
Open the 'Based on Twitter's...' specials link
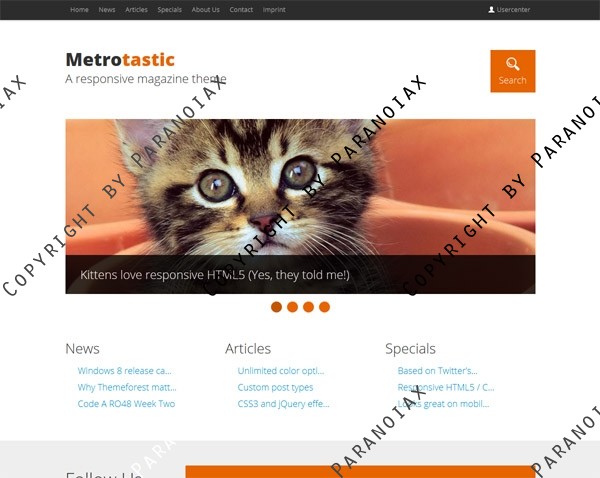pyautogui.click(x=437, y=371)
